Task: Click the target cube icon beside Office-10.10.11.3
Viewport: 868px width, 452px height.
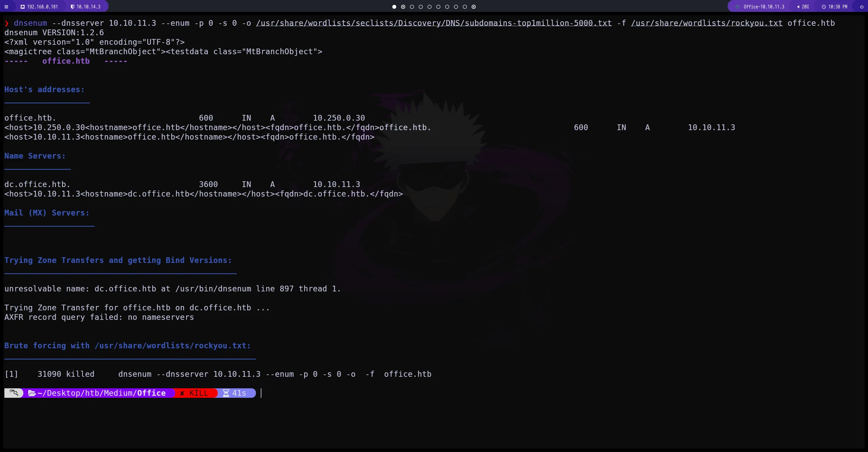Action: click(x=737, y=7)
